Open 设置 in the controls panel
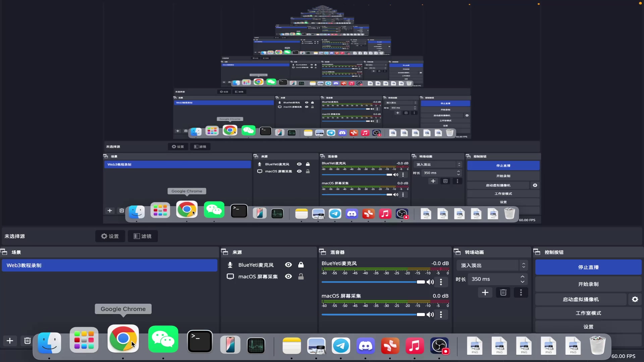 coord(588,327)
